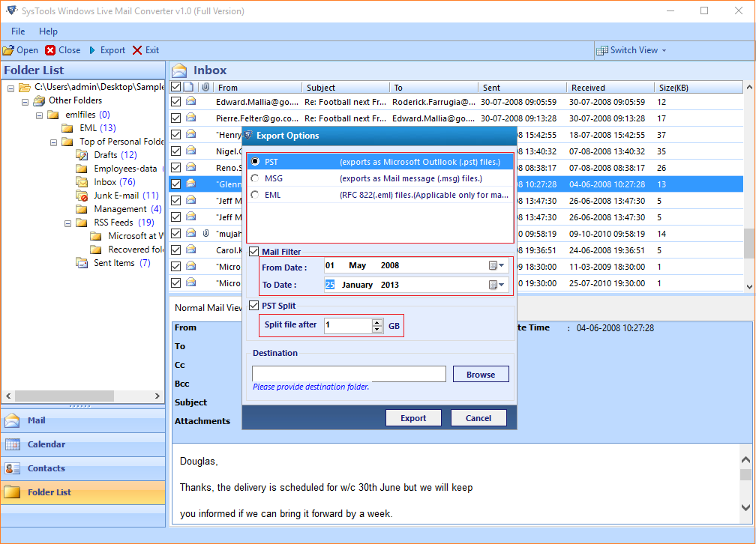This screenshot has width=756, height=544.
Task: Sort messages by the Subject column
Action: [346, 87]
